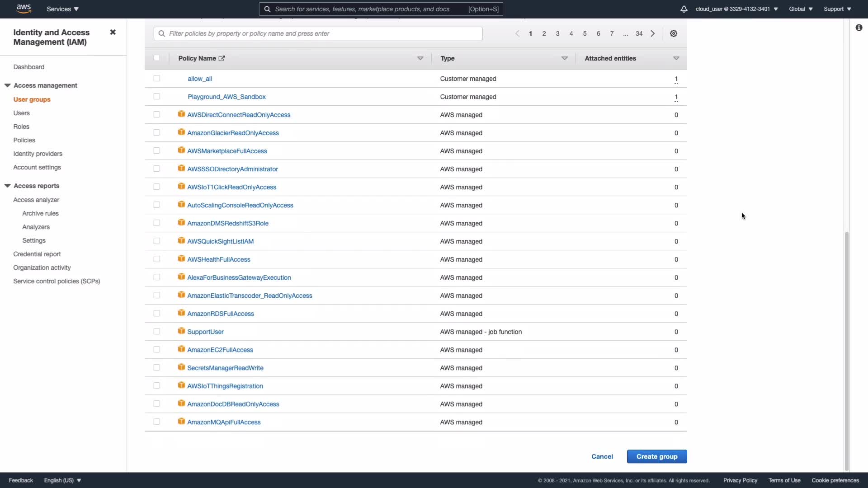The height and width of the screenshot is (488, 868).
Task: Click the Policy Name external link icon
Action: pyautogui.click(x=222, y=58)
